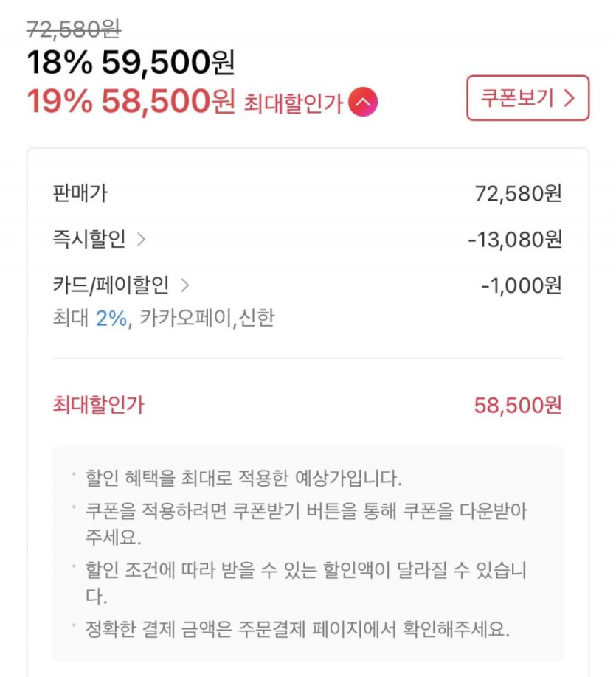Viewport: 616px width, 677px height.
Task: Click the chevron arrow next to 카드/페이할인
Action: 184,285
